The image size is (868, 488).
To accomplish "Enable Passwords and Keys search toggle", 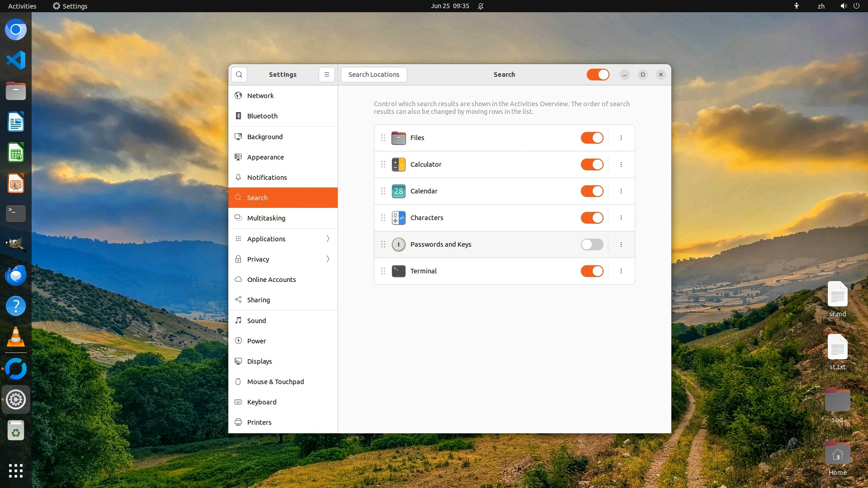I will pos(592,244).
